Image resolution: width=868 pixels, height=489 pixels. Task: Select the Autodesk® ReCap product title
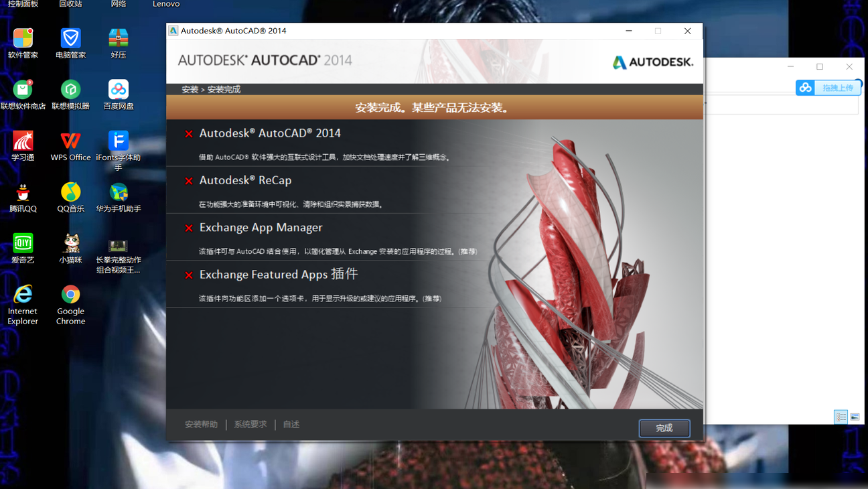pos(245,180)
